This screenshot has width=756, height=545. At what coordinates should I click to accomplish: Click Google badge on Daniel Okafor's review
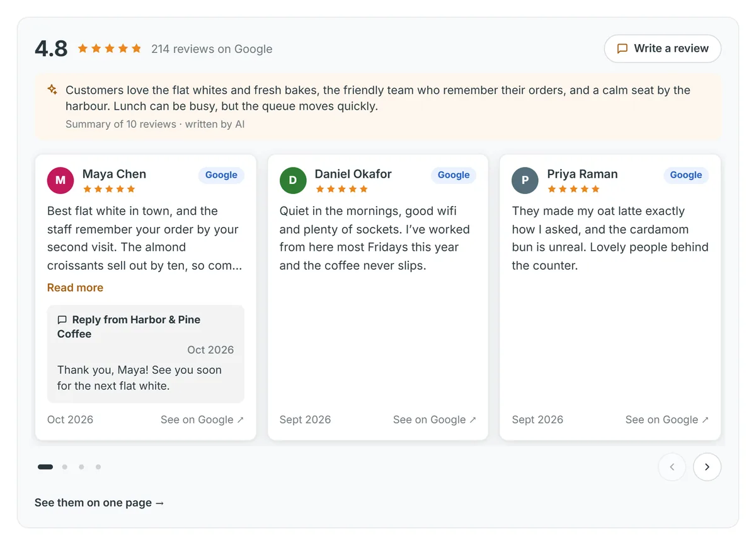[x=454, y=175]
